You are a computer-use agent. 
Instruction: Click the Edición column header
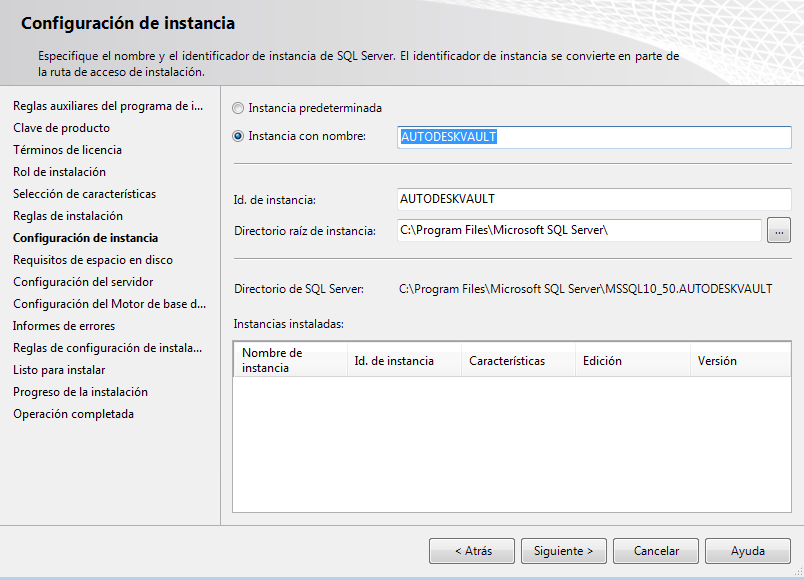(633, 361)
